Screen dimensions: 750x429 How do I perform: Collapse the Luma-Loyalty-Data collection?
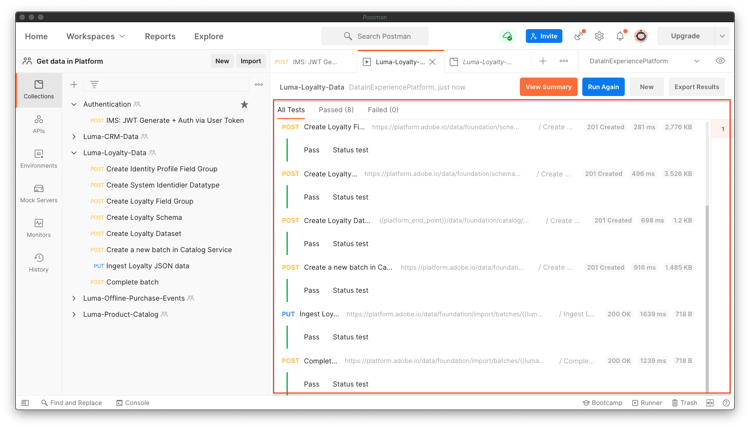coord(74,153)
